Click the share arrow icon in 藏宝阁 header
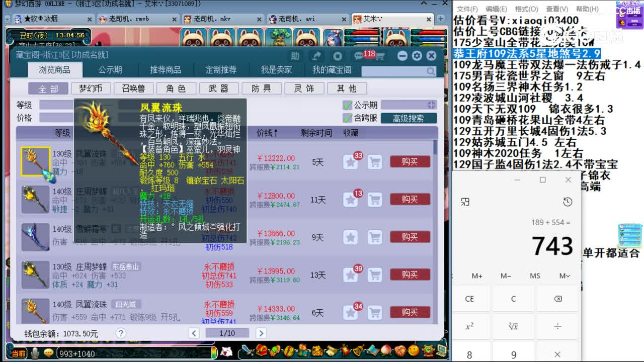Viewport: 644px width, 362px height. (x=316, y=56)
